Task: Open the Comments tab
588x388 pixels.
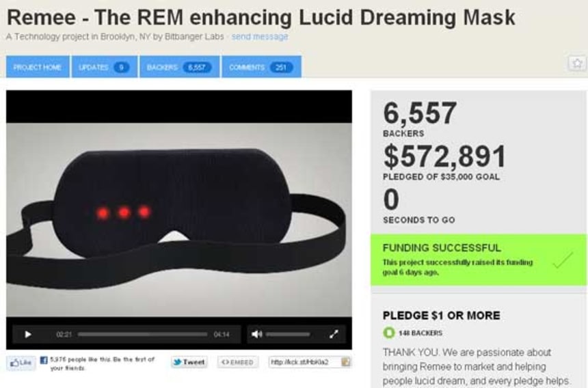Action: pyautogui.click(x=261, y=67)
